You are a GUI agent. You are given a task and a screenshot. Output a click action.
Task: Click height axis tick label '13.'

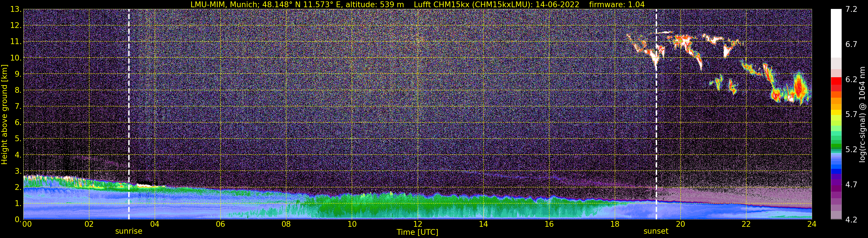pos(16,10)
